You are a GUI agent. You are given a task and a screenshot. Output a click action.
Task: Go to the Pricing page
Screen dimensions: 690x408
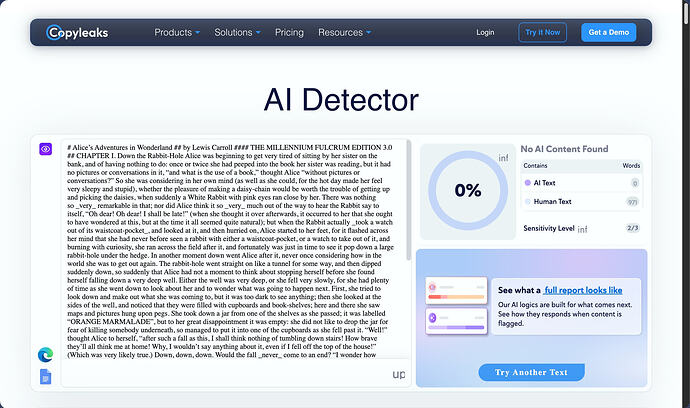289,32
